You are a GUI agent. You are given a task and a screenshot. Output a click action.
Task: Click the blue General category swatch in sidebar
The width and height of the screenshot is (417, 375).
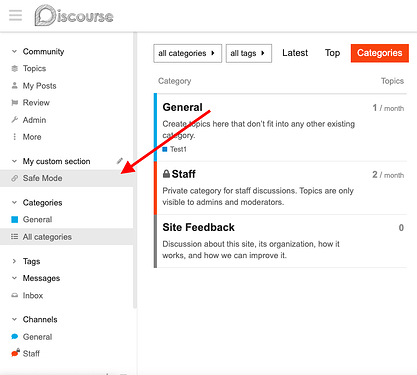[x=14, y=219]
